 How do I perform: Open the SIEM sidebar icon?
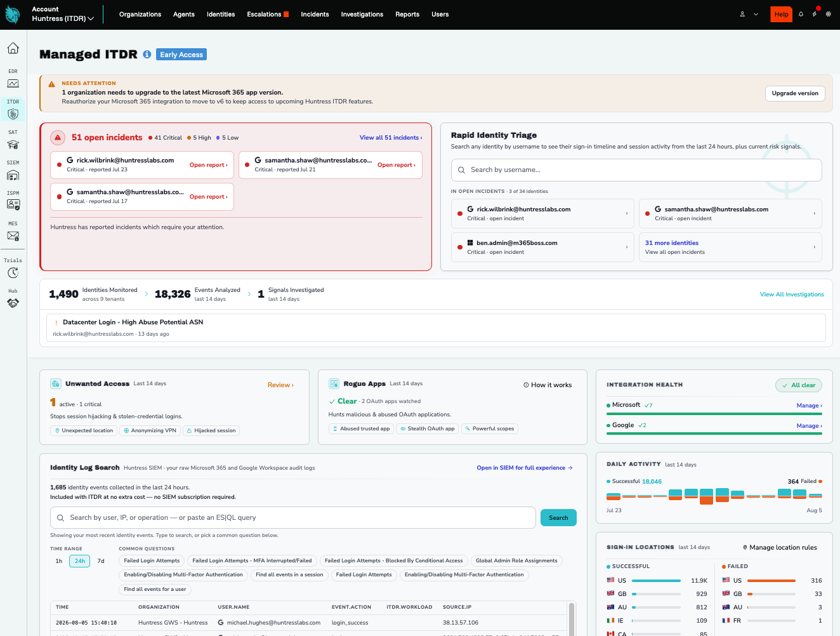13,175
